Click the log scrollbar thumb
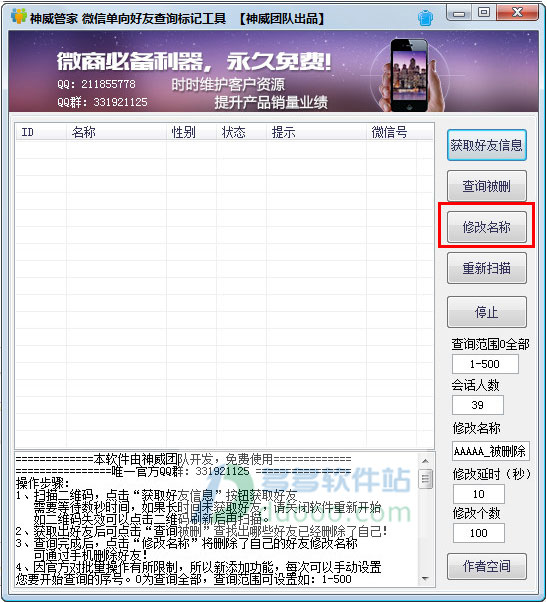This screenshot has height=602, width=547. click(x=425, y=478)
